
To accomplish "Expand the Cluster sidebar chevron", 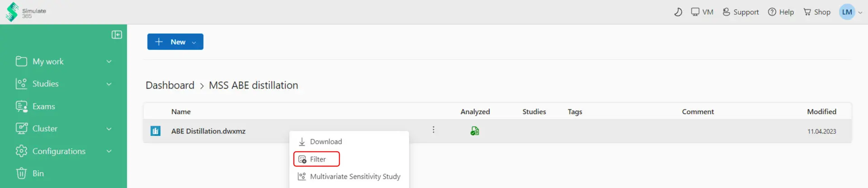I will pos(109,129).
